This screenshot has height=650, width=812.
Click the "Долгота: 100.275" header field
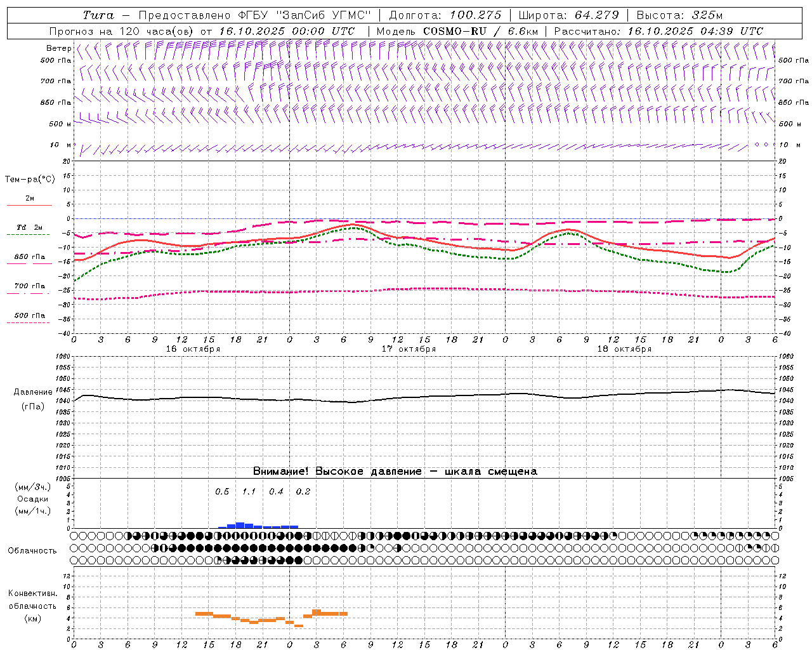coord(445,15)
